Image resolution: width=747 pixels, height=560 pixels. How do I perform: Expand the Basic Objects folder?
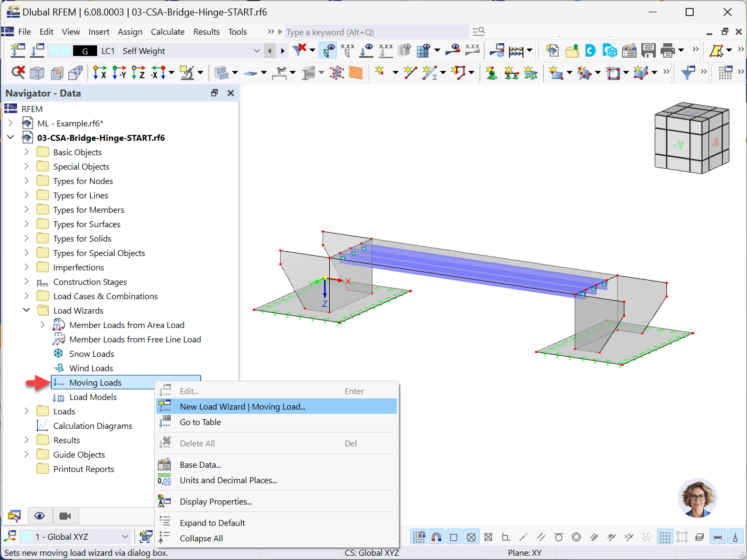(26, 152)
